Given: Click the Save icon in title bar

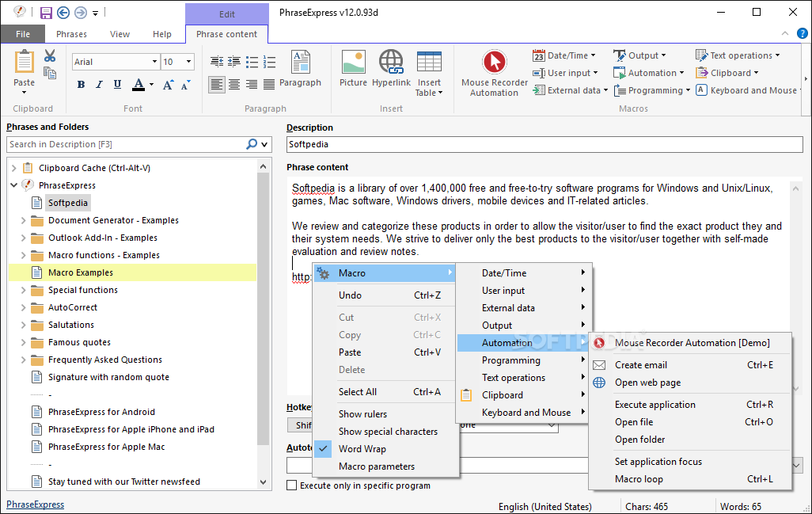Looking at the screenshot, I should (46, 13).
